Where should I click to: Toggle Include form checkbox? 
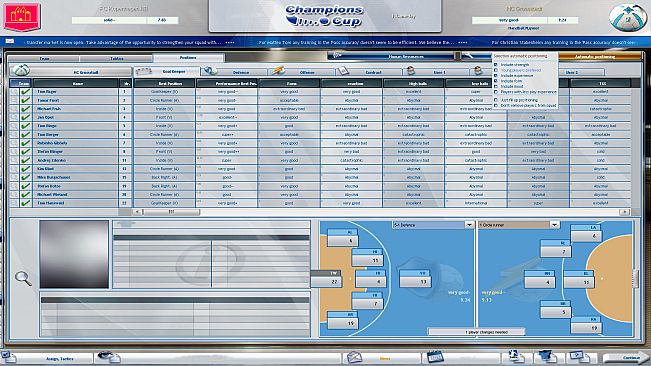pos(496,81)
